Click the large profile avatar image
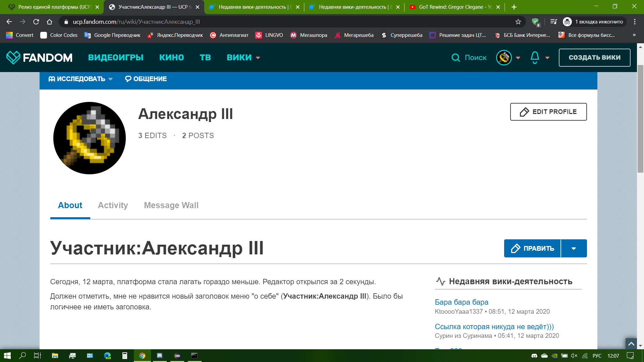Screen dimensions: 644x362 (90, 138)
